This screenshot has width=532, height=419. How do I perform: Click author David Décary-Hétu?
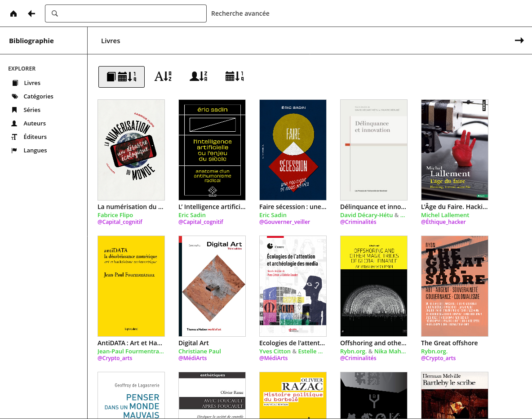point(367,215)
